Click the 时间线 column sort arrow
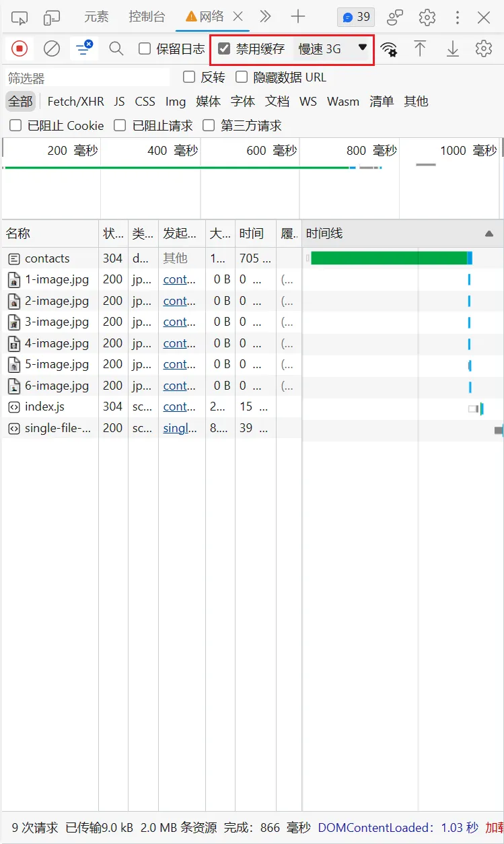Viewport: 504px width, 844px height. click(x=489, y=234)
